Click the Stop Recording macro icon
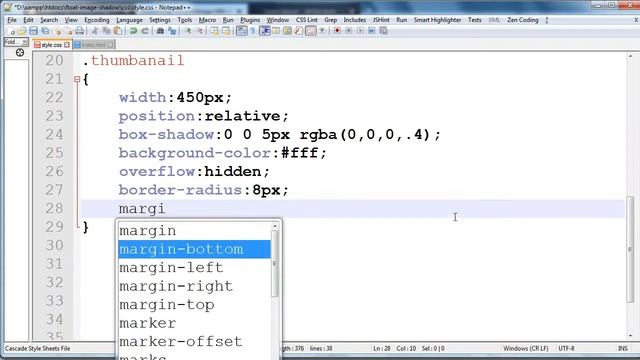 point(349,31)
